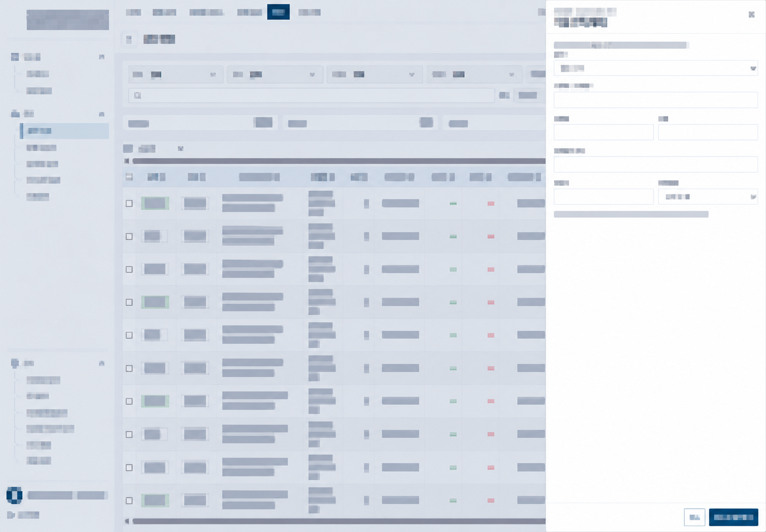This screenshot has height=532, width=766.
Task: Collapse the lowest sidebar section using its chevron
Action: [102, 363]
